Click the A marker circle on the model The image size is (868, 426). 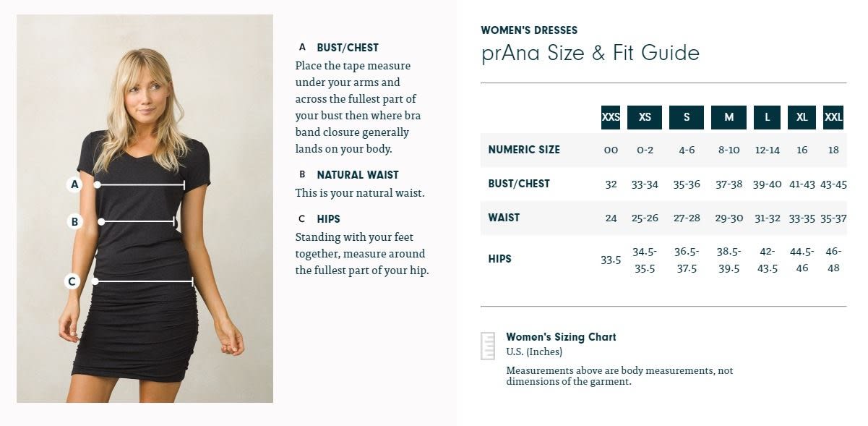74,184
